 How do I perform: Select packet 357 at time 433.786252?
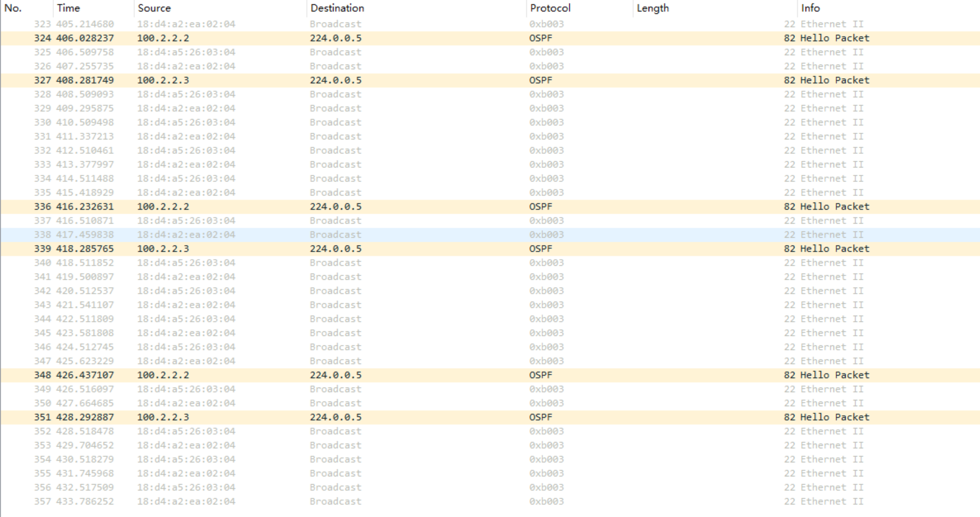[490, 502]
